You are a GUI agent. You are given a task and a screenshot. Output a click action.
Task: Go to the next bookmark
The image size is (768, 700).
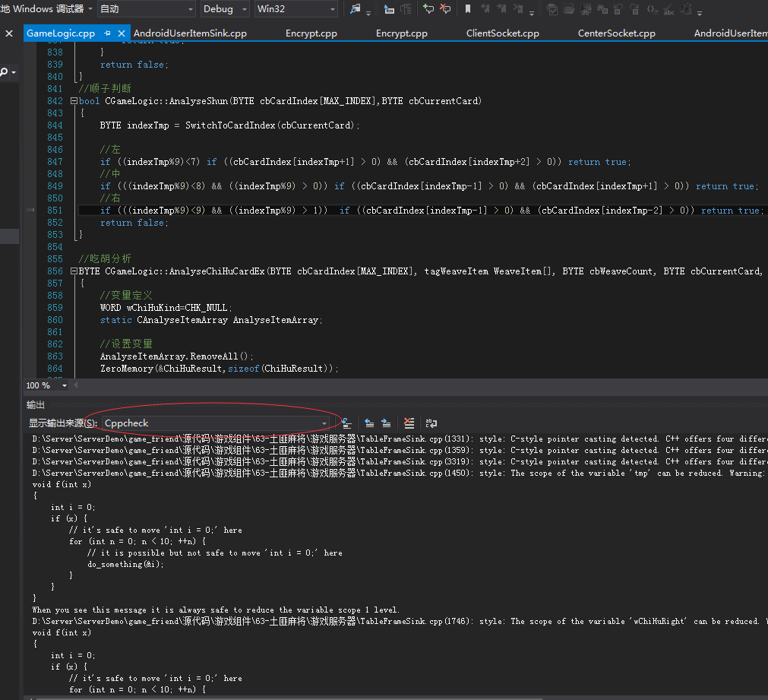click(x=501, y=9)
